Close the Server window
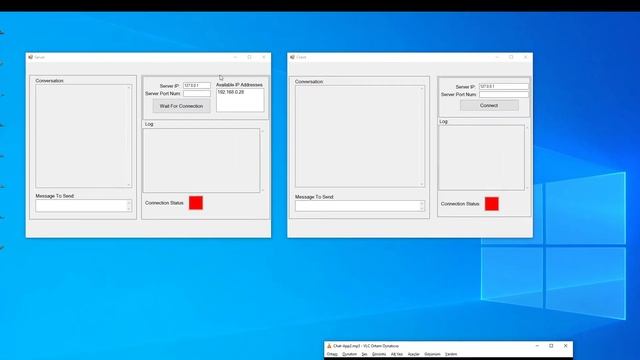 pos(264,57)
